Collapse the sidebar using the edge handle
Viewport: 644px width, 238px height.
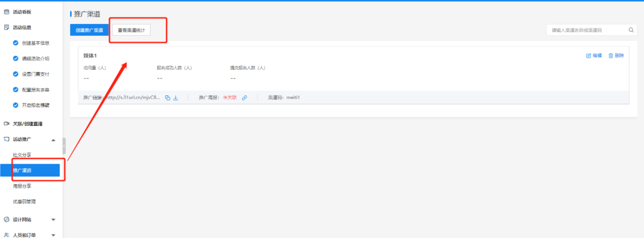(x=64, y=146)
